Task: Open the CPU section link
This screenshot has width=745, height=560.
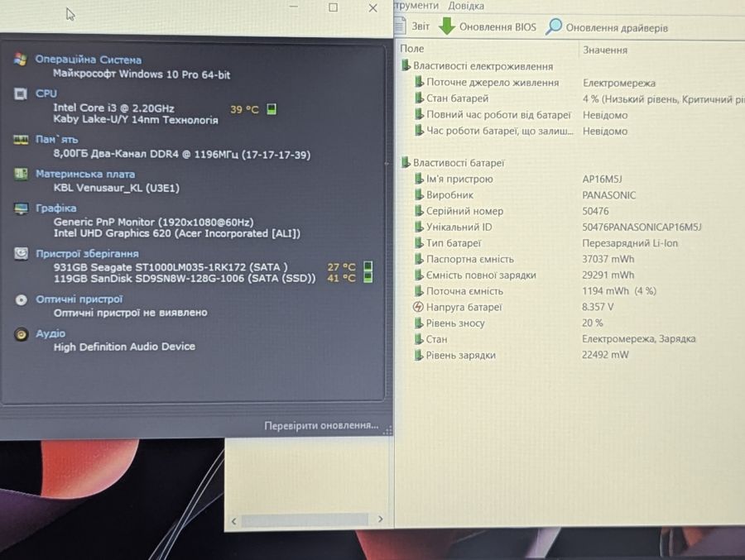Action: tap(46, 93)
